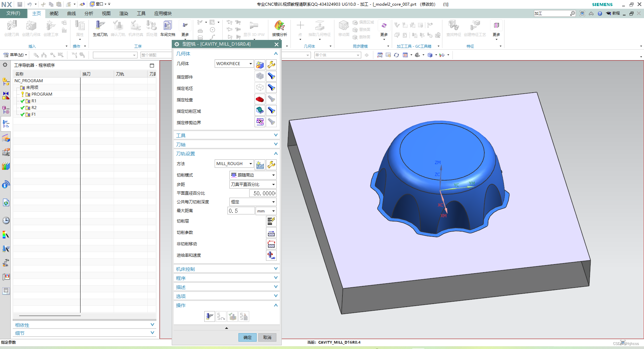The width and height of the screenshot is (644, 349).
Task: Open History clock icon in resource bar
Action: [6, 220]
